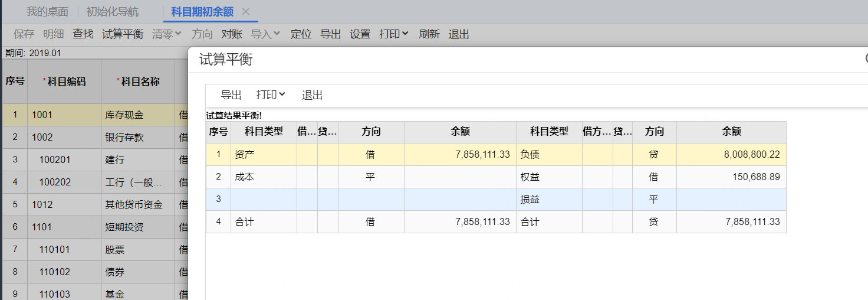
Task: Select the 成本 cell in the trial balance
Action: (264, 177)
